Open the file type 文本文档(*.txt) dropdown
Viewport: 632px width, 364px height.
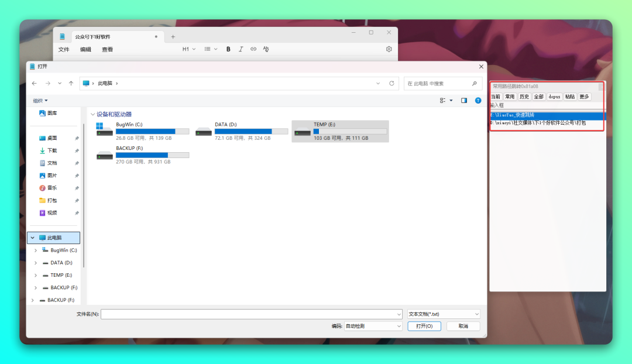coord(444,314)
